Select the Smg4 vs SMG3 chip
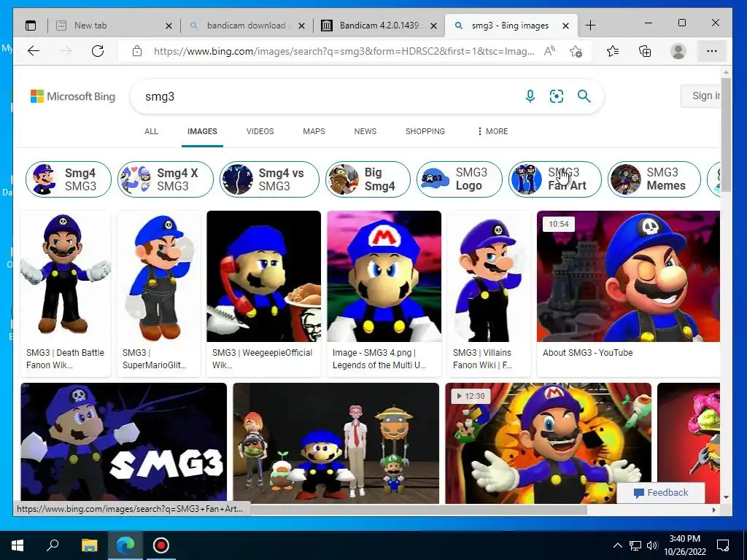The image size is (747, 560). pyautogui.click(x=269, y=179)
